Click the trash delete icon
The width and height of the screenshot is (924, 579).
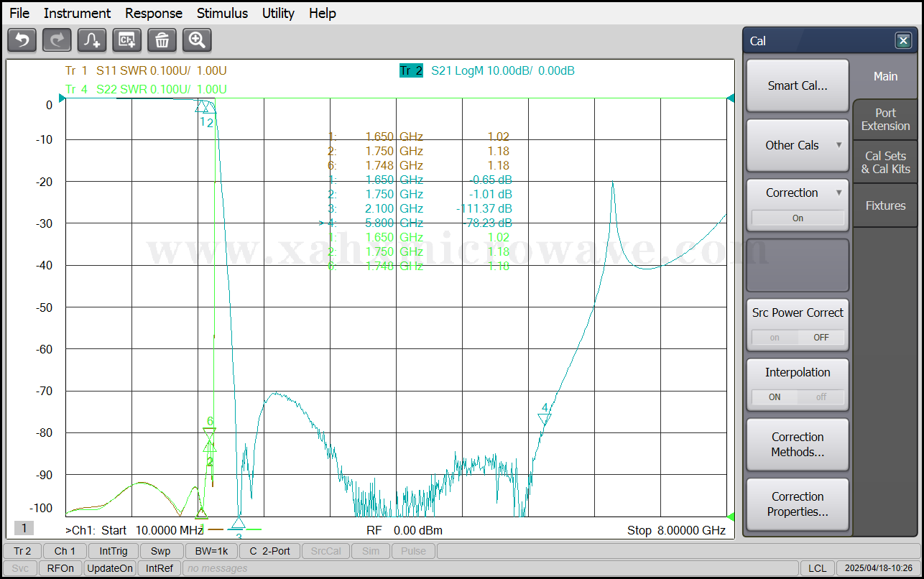pyautogui.click(x=162, y=40)
